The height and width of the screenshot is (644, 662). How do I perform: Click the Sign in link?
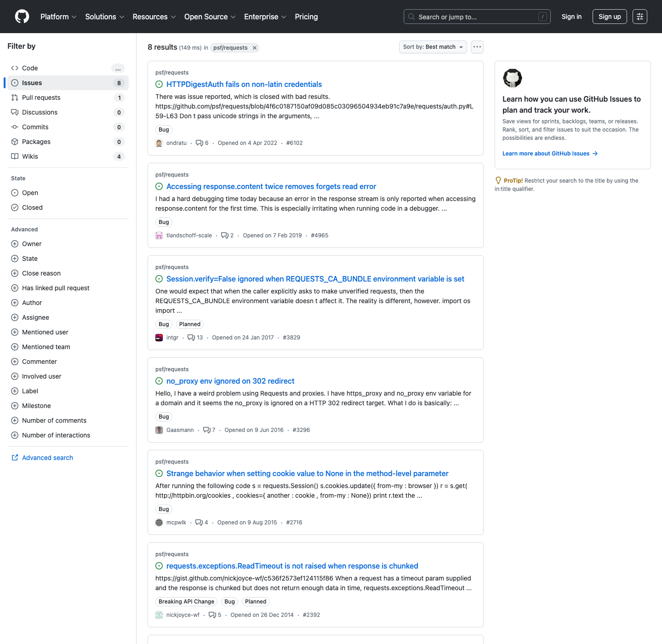coord(571,17)
